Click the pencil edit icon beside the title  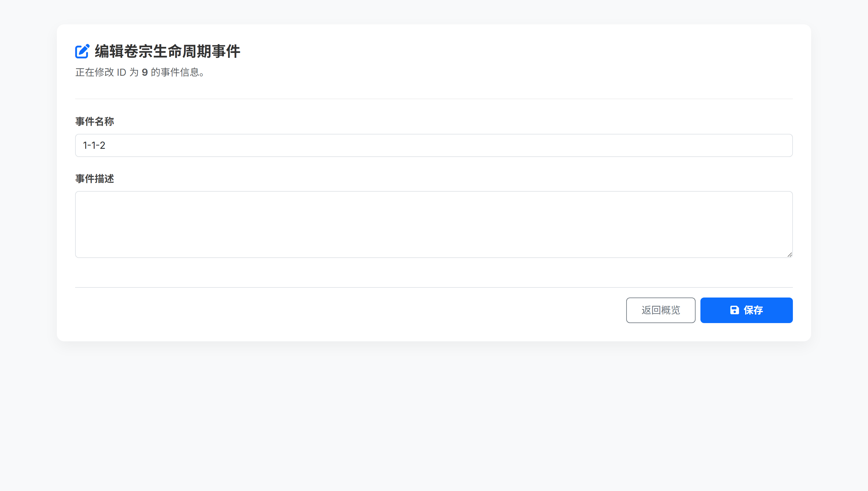[x=82, y=51]
